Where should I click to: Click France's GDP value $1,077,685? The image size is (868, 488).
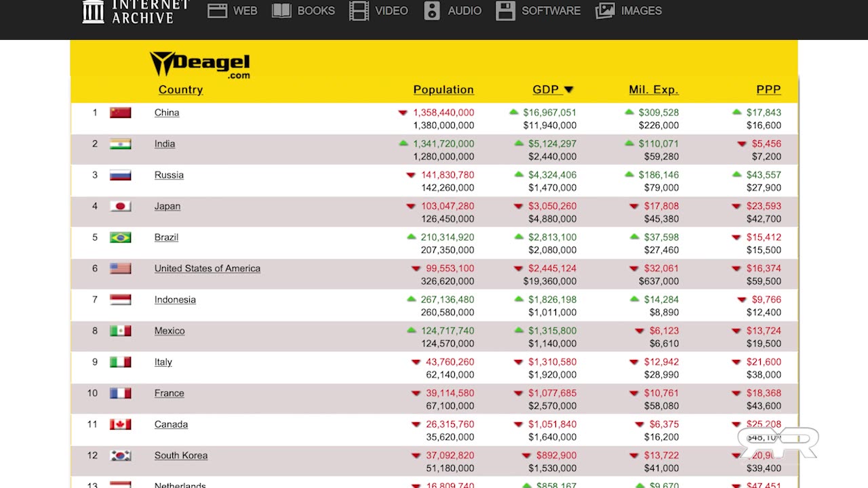pos(553,393)
